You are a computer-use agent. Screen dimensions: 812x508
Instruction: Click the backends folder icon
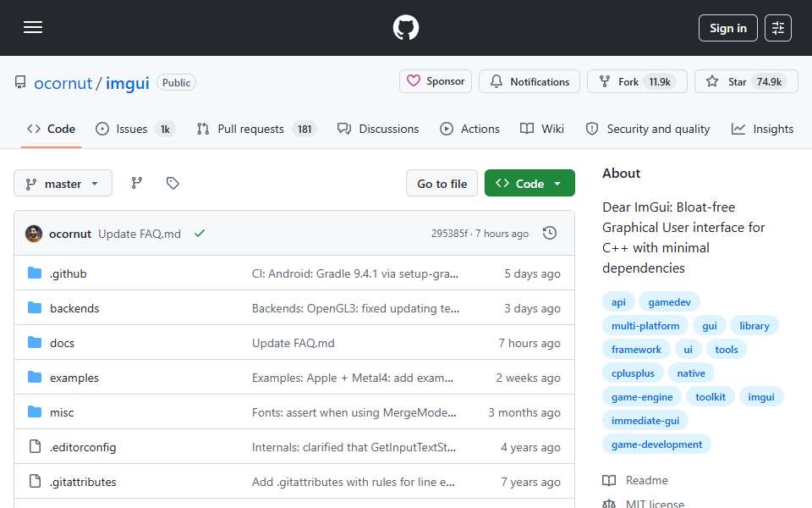pos(35,308)
